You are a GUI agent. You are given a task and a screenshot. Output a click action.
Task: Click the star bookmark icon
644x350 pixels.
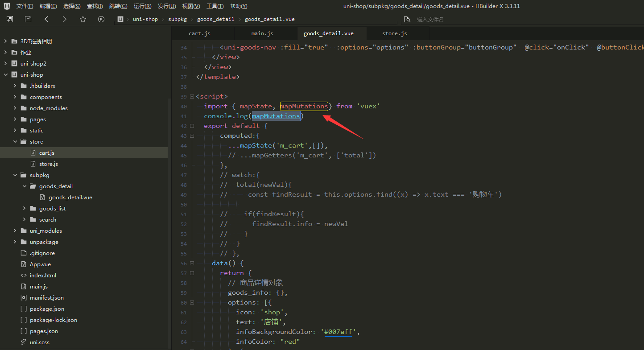[83, 19]
